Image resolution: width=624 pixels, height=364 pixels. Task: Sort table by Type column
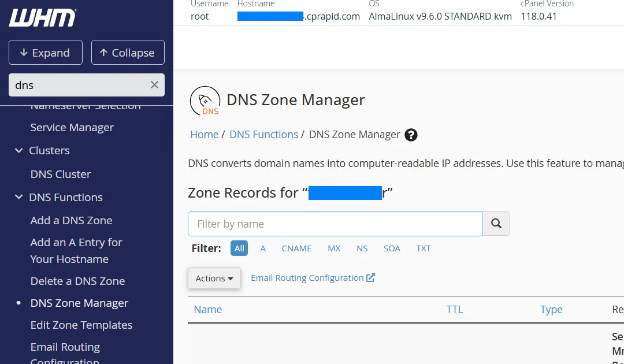tap(551, 310)
